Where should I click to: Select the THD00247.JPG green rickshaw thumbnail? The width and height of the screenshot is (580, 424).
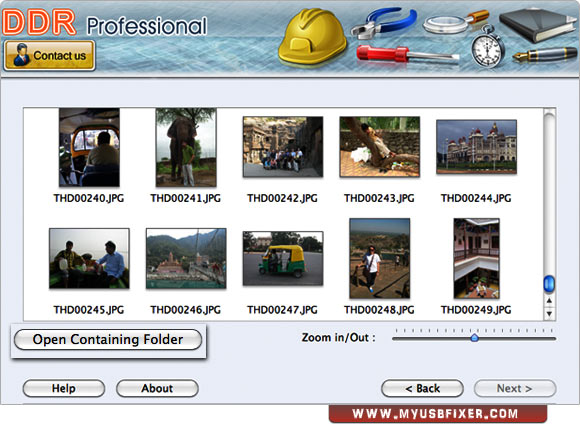(x=283, y=258)
